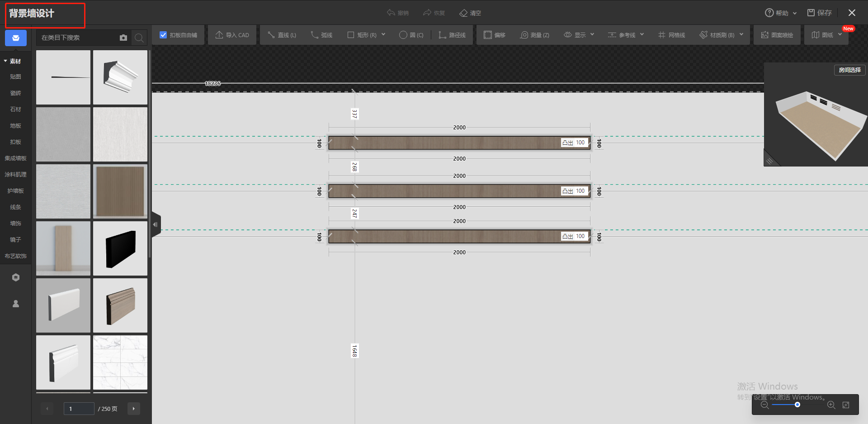Select the 圆 (C) circle tool

[411, 35]
